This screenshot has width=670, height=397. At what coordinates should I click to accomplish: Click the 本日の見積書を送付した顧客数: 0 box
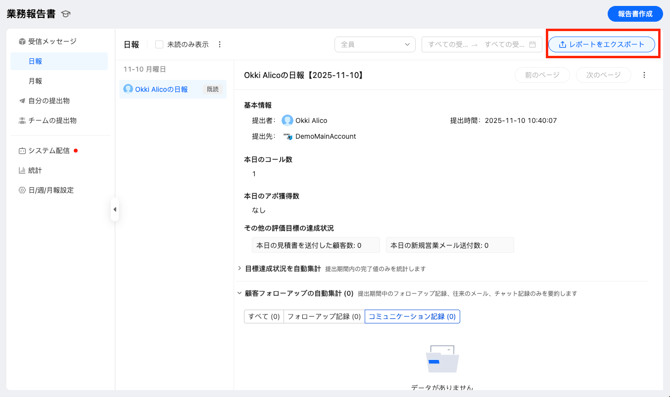316,245
